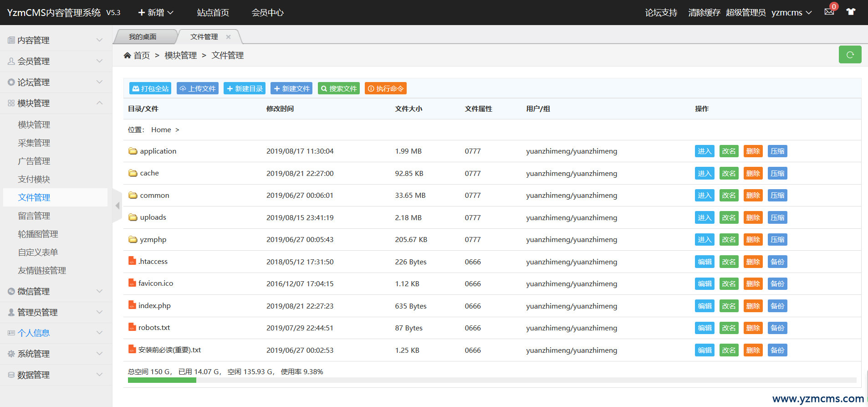
Task: Switch to the 我的桌面 tab
Action: point(143,37)
